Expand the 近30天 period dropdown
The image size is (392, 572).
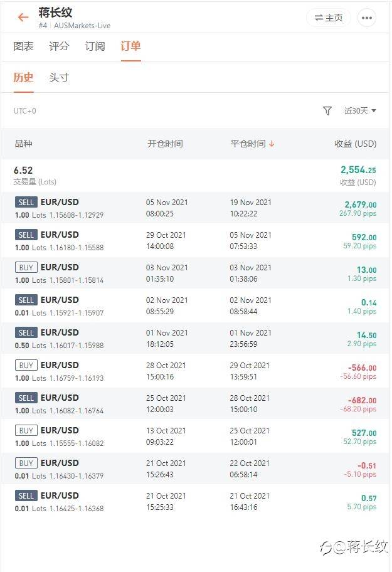[x=360, y=110]
